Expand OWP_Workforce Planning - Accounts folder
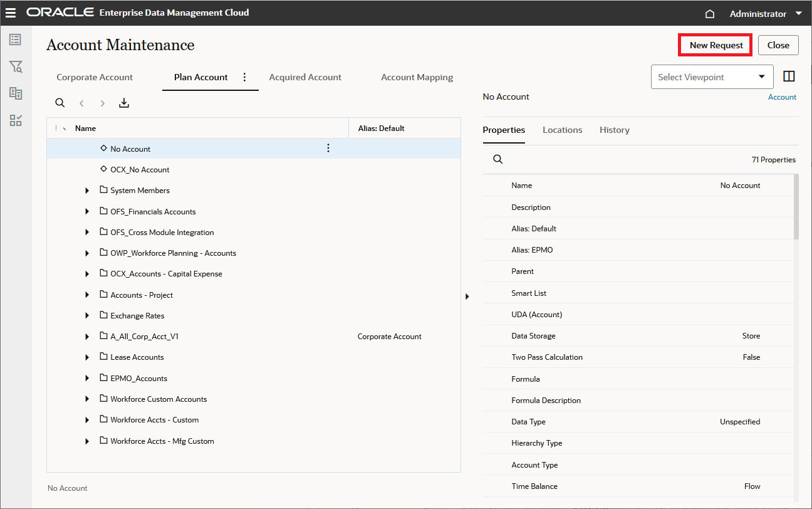Image resolution: width=812 pixels, height=509 pixels. pyautogui.click(x=87, y=253)
